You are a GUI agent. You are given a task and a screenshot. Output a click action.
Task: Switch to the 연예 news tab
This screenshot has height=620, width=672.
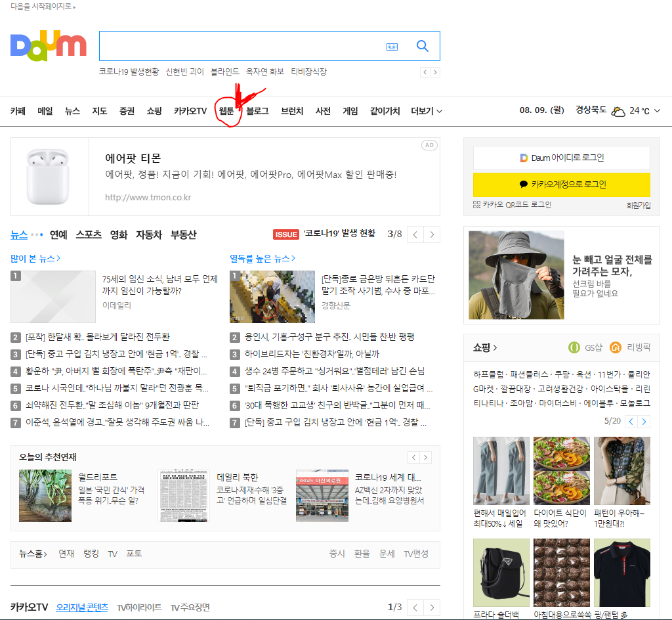coord(58,234)
